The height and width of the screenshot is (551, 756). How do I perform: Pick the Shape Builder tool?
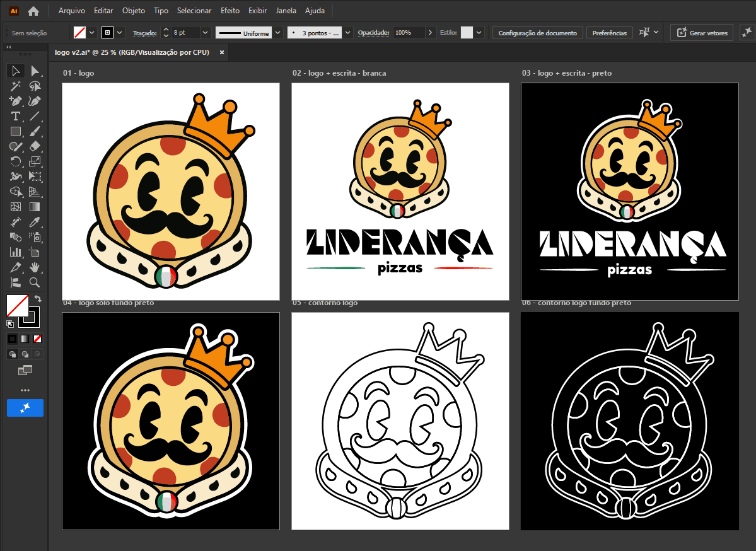pos(15,192)
